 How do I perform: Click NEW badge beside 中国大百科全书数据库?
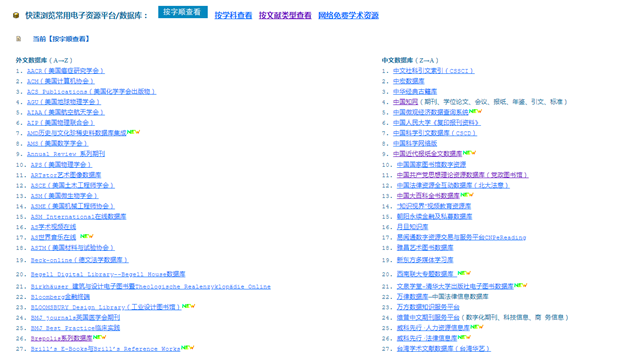tap(467, 195)
